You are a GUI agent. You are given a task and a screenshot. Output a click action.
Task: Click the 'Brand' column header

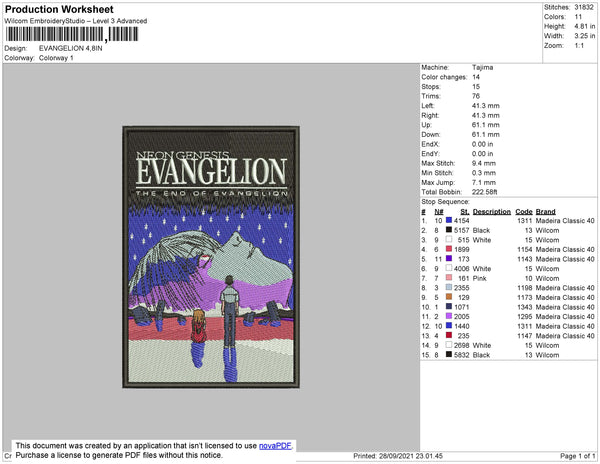[x=545, y=212]
